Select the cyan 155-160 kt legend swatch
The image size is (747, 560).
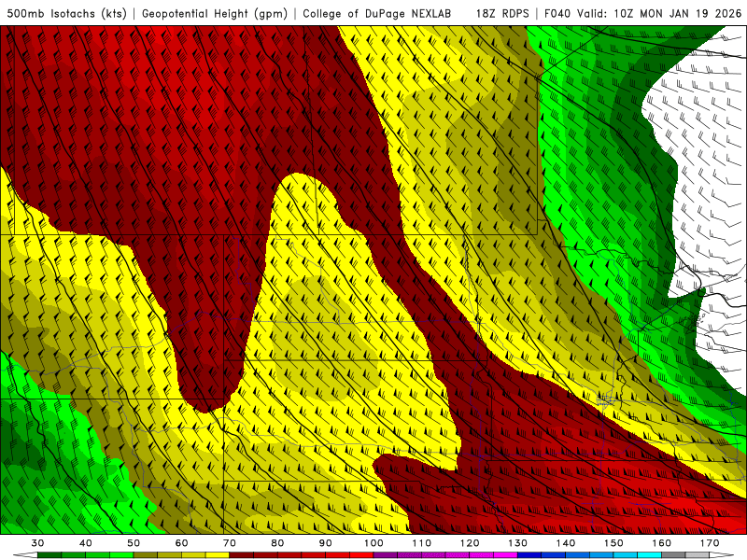(x=650, y=555)
